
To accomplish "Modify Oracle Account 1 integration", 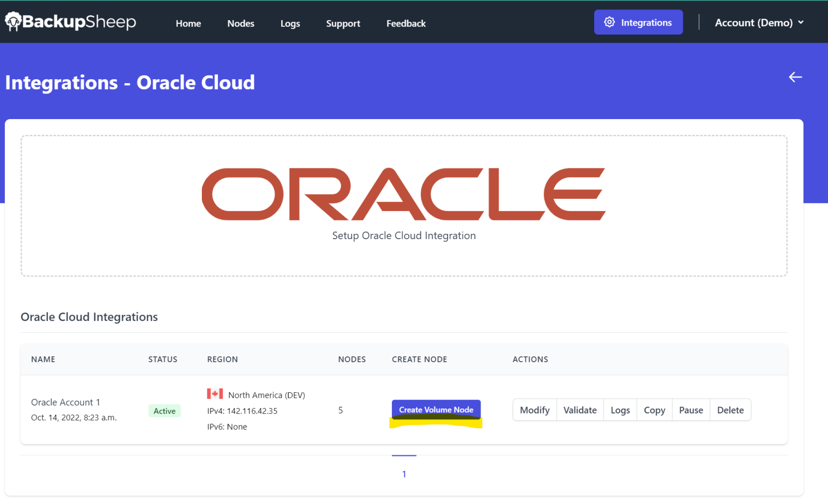I will (535, 410).
